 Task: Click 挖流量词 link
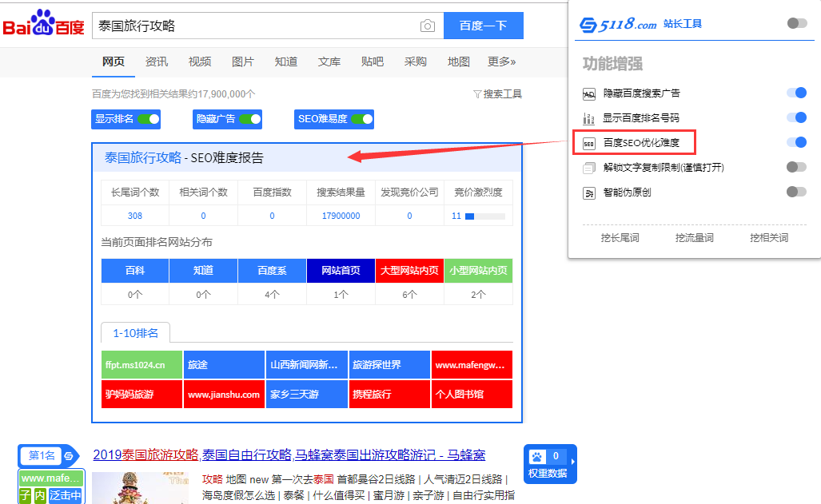tap(694, 238)
